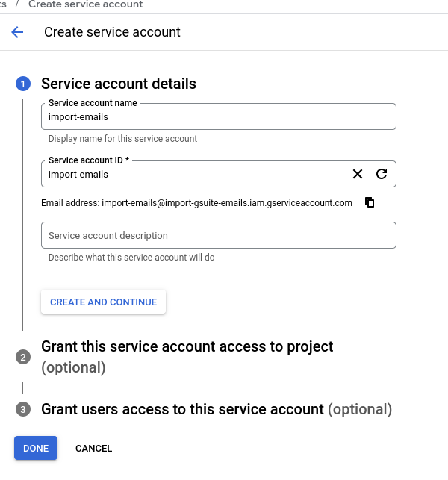
Task: Click the step 3 number badge
Action: pos(23,409)
